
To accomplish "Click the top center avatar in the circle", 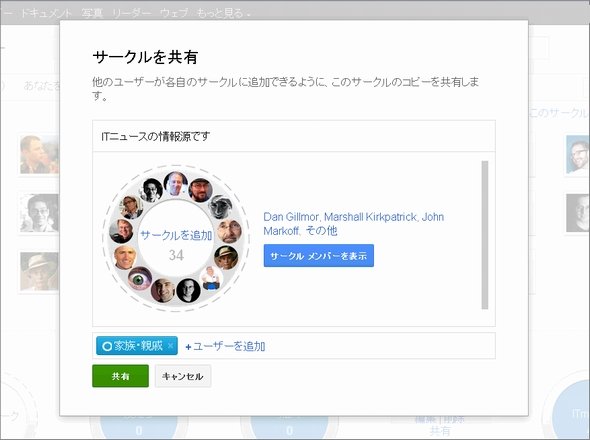I will (x=176, y=183).
